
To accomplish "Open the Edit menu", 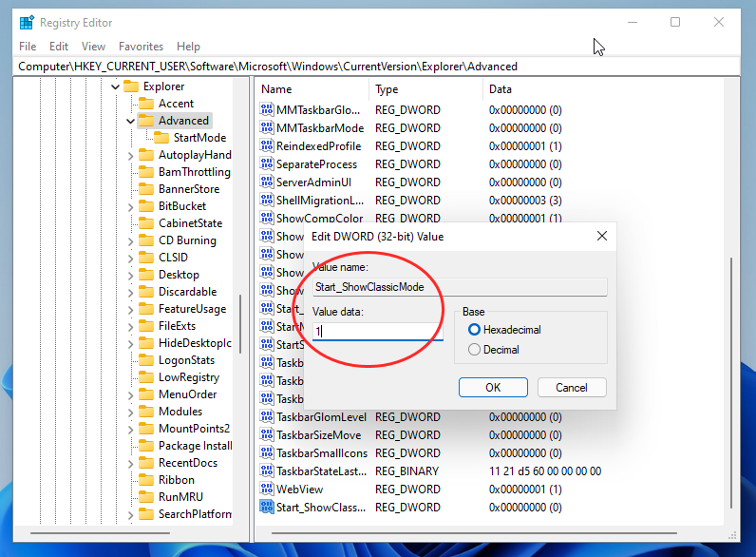I will (x=59, y=47).
